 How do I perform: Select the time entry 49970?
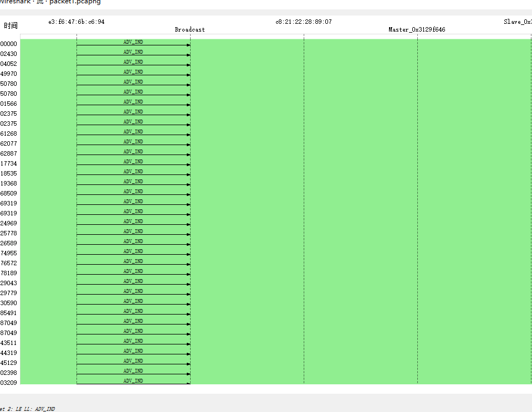tap(8, 74)
